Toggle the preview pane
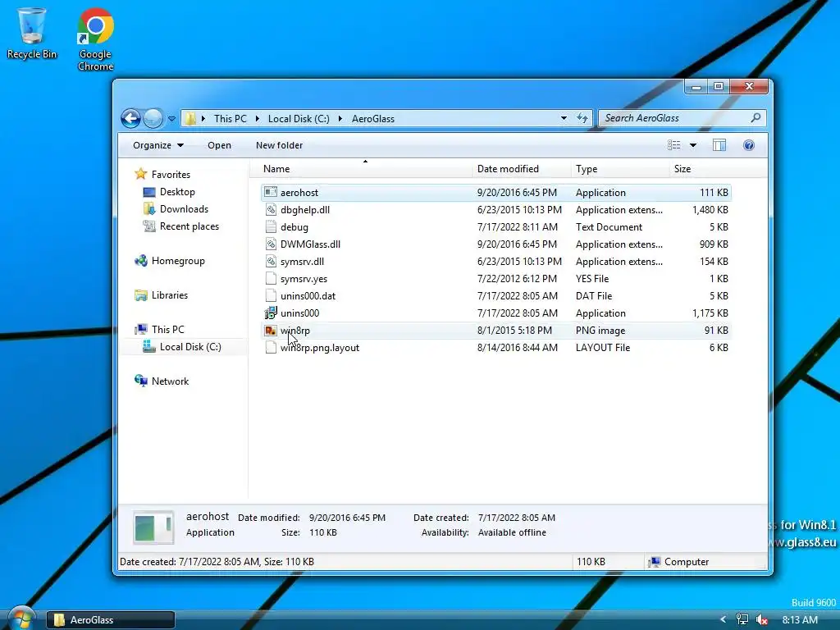 tap(719, 145)
